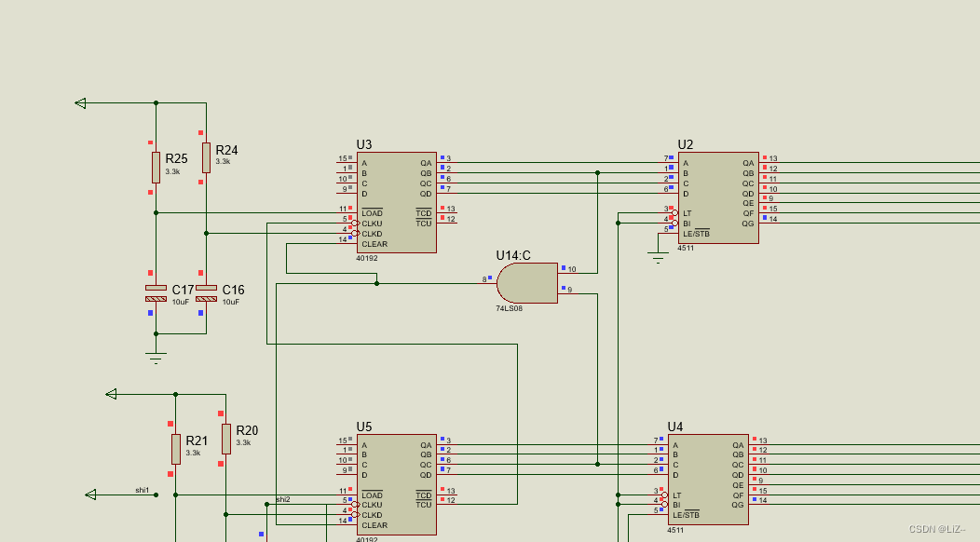Screen dimensions: 980x542
Task: Click the U14:C reference label
Action: tap(513, 256)
